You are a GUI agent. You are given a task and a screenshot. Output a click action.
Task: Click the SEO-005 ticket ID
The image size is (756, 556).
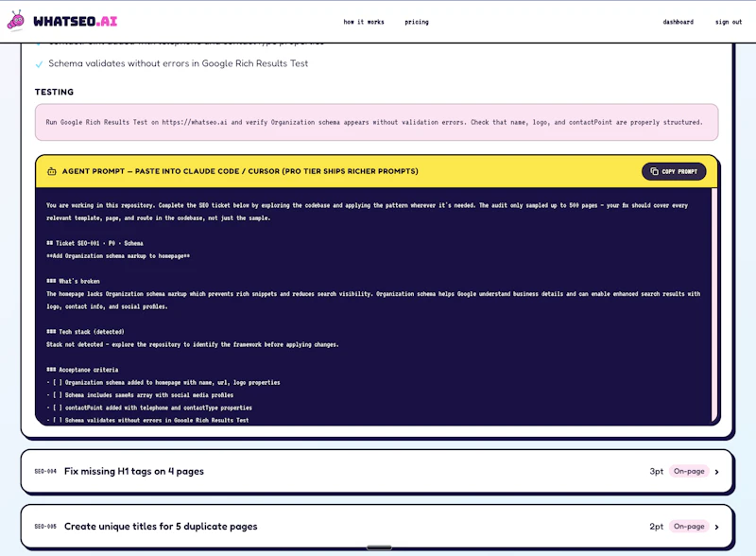(x=45, y=526)
